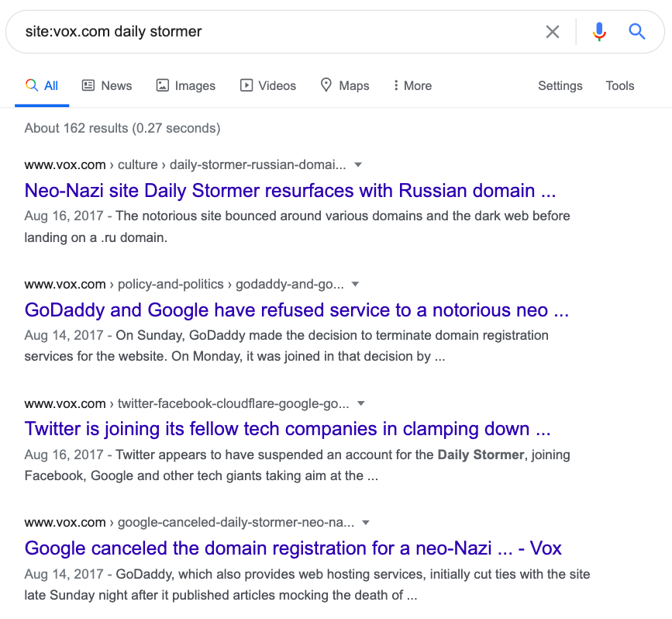The width and height of the screenshot is (672, 619).
Task: Expand arrow beside google-canceled-daily-stormer URL
Action: point(366,523)
